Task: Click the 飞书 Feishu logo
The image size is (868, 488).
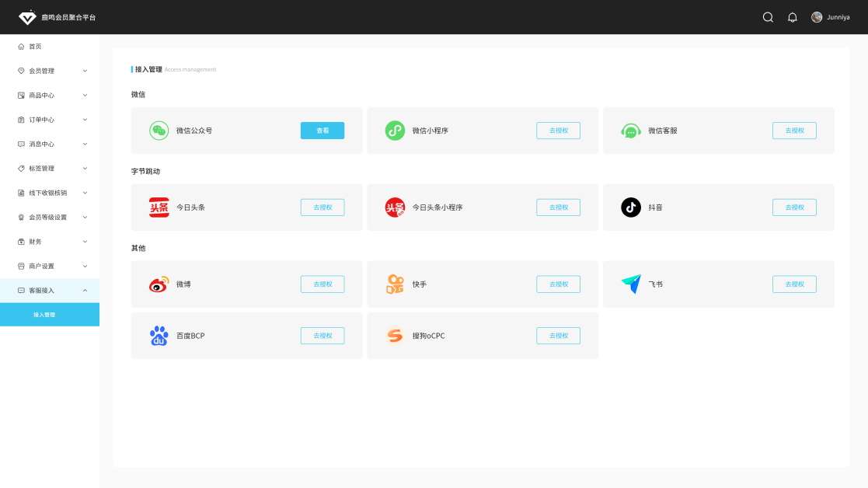Action: (x=630, y=284)
